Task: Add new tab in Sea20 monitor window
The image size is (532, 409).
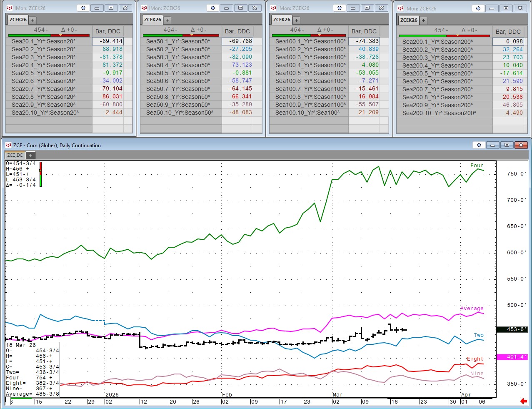Action: pos(32,20)
